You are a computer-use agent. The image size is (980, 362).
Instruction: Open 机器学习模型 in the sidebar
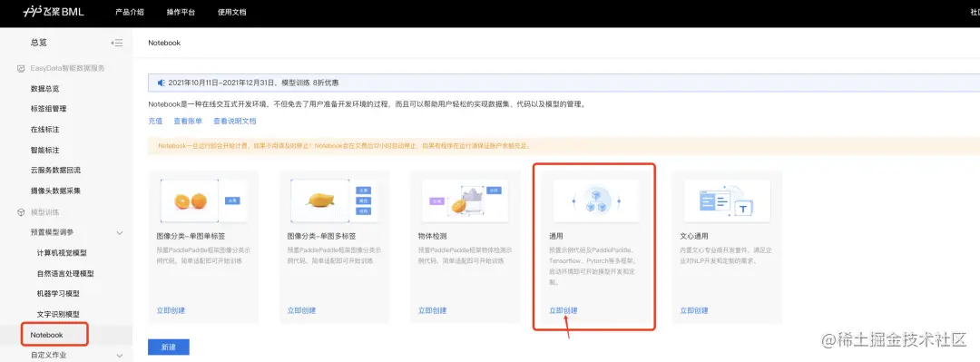pos(58,293)
